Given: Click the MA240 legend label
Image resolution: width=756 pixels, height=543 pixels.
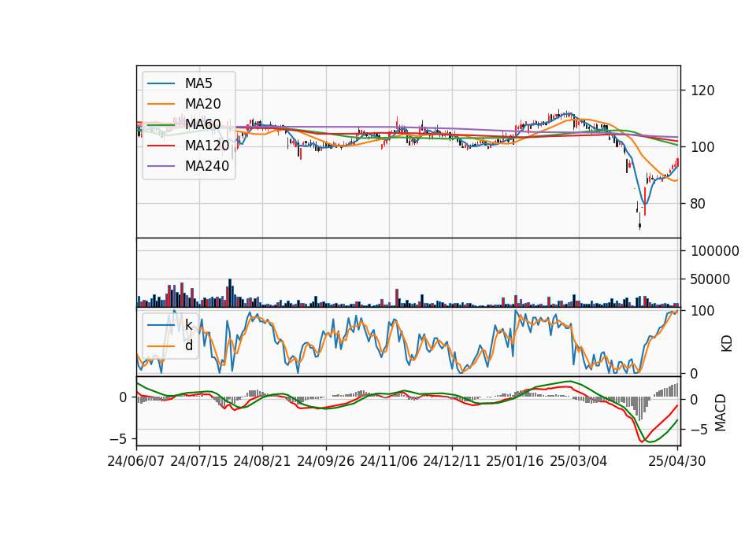Looking at the screenshot, I should pyautogui.click(x=207, y=166).
